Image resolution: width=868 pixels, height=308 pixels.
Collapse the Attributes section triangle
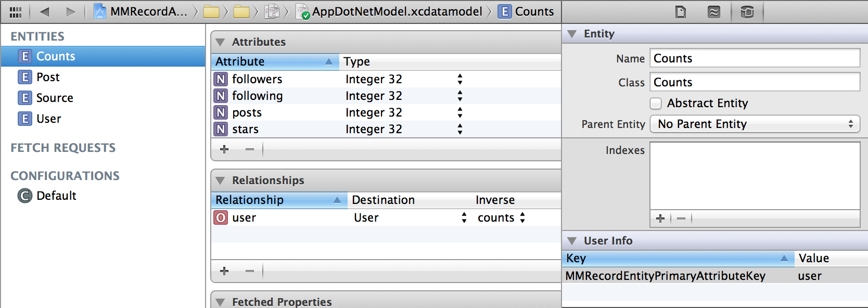(220, 42)
